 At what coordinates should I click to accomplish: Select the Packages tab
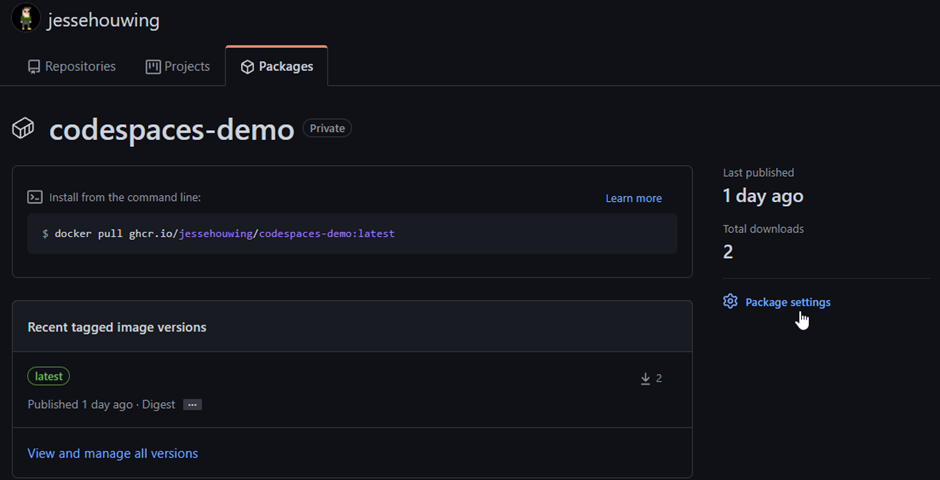276,67
